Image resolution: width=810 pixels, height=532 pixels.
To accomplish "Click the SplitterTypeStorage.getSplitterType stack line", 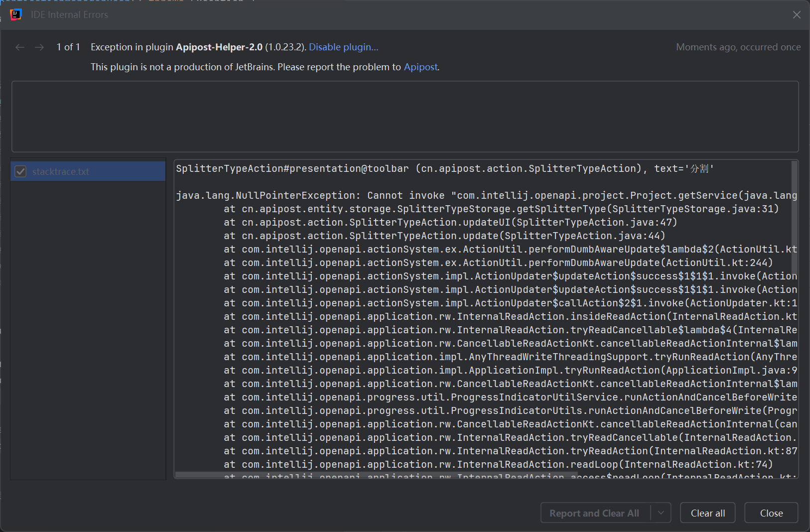I will tap(501, 209).
